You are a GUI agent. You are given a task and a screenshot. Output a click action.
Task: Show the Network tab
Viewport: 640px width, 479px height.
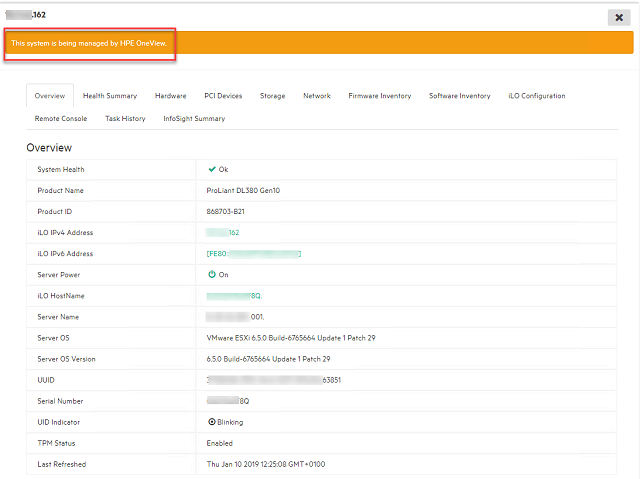coord(317,96)
